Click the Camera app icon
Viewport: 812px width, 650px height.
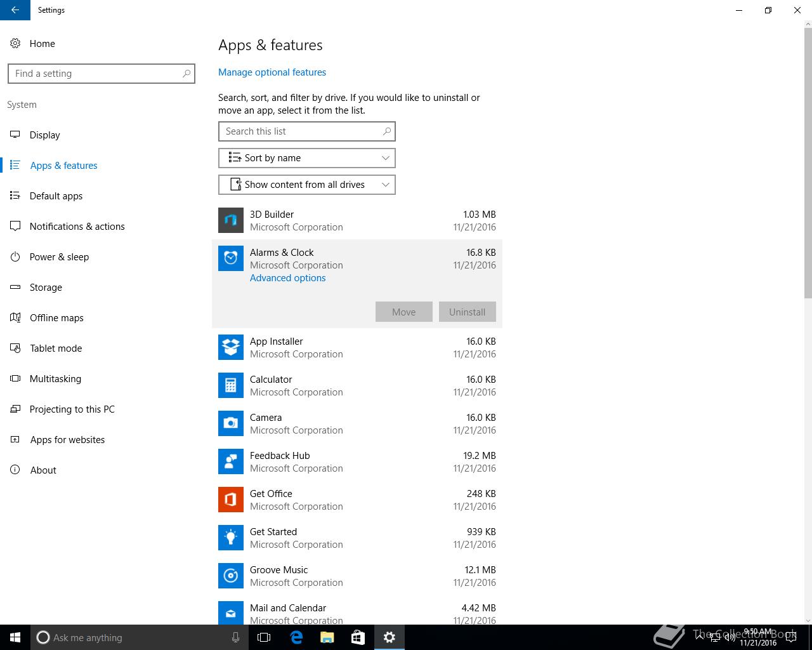coord(231,423)
